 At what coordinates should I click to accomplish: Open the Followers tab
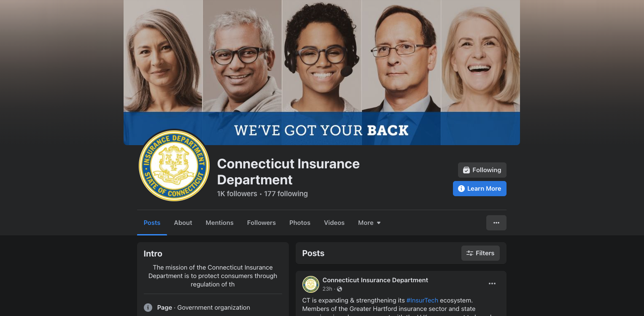[x=261, y=223]
